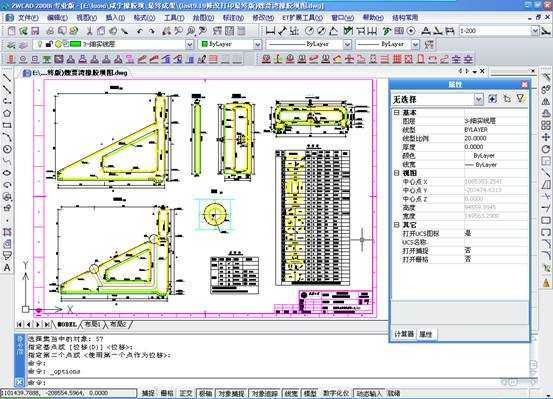
Task: Select the Polygon draw tool
Action: [x=7, y=113]
